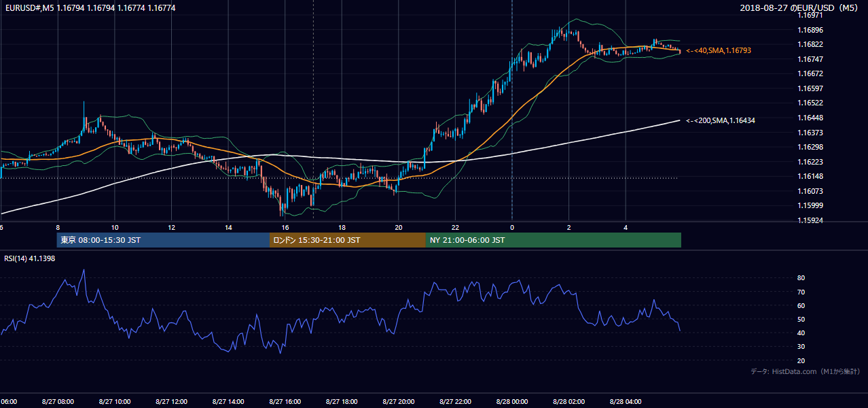This screenshot has height=408, width=868.
Task: Click date axis label 8/27 22:00
Action: click(455, 401)
